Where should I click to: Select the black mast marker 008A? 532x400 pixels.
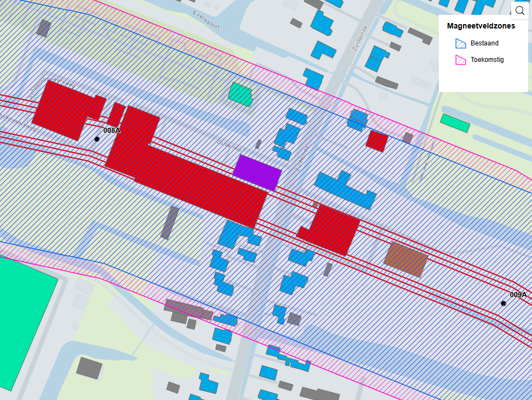(97, 139)
